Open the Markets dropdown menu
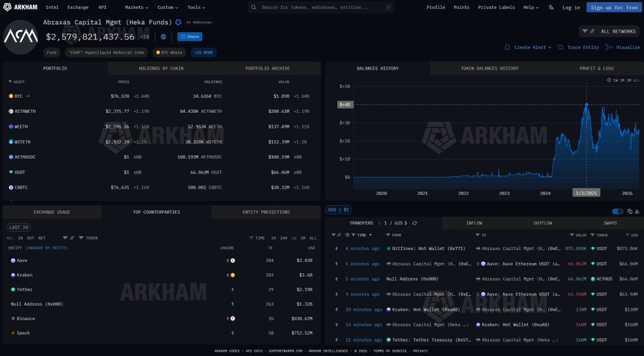Screen dimensions: 644x356 136,8
